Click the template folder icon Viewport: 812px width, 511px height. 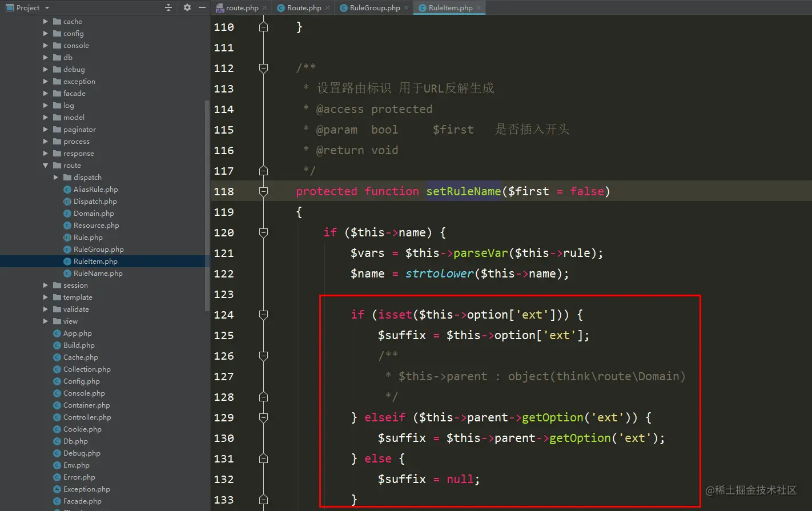tap(57, 297)
